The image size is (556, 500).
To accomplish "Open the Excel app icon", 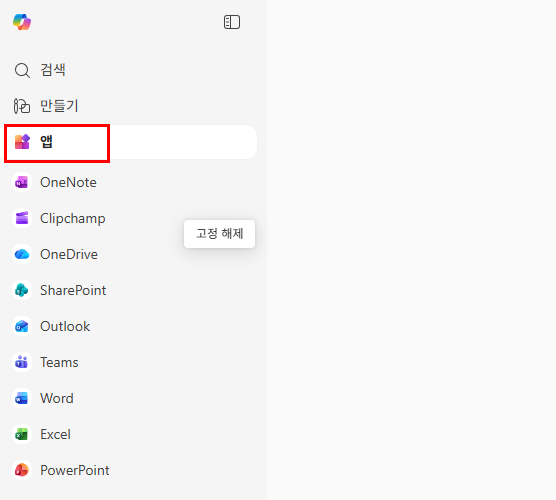I will coord(22,434).
